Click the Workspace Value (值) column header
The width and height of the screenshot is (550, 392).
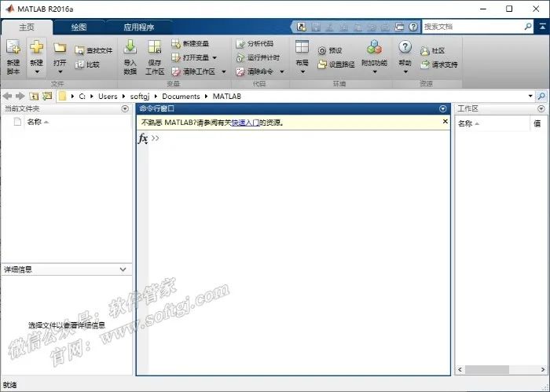pyautogui.click(x=537, y=123)
